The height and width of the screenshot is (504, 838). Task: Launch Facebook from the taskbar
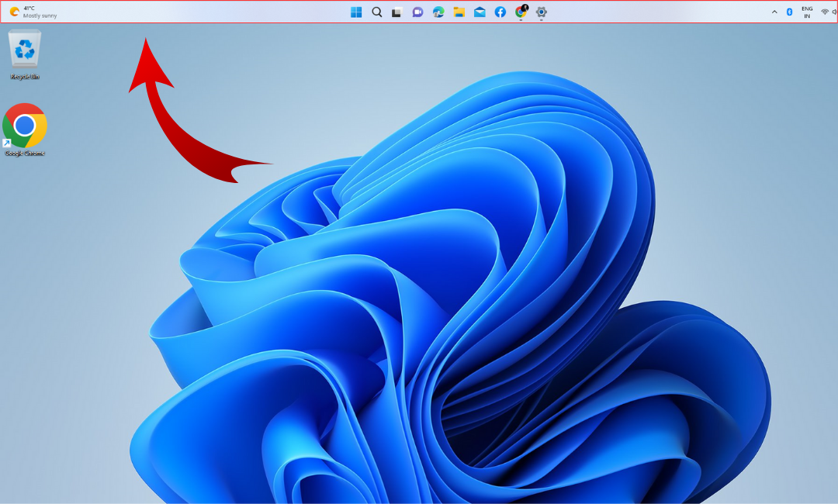click(500, 12)
